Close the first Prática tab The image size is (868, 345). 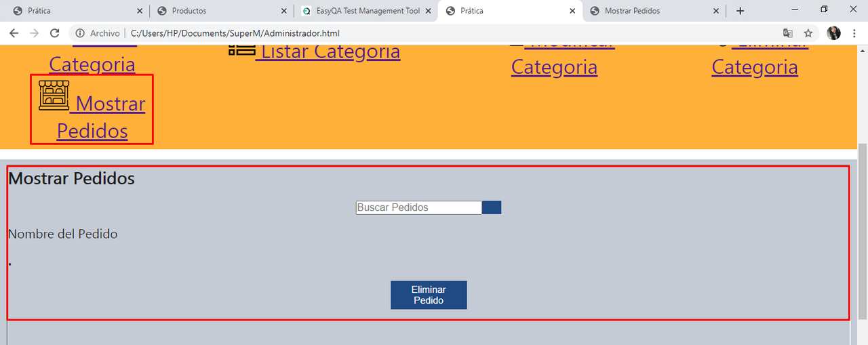pos(139,11)
